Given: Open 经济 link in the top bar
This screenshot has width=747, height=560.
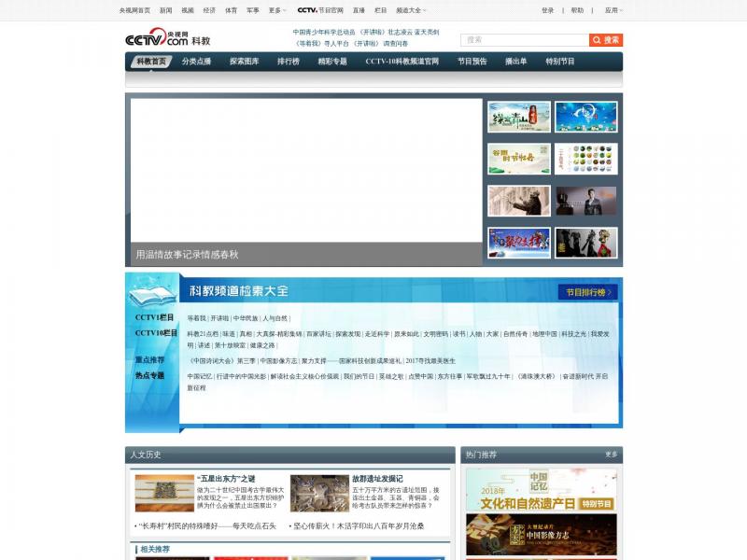Looking at the screenshot, I should click(209, 10).
